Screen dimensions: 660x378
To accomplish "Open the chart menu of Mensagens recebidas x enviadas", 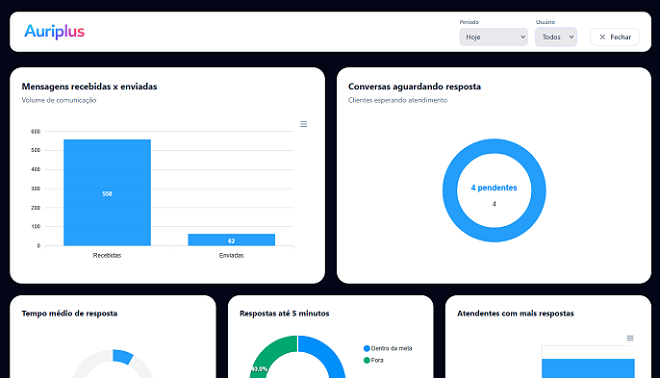I will pos(303,124).
